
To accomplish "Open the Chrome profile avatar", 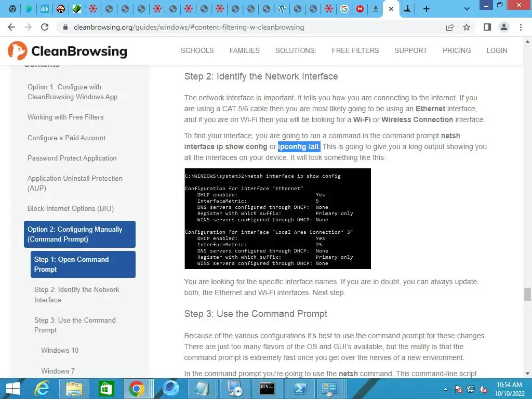I will click(504, 27).
